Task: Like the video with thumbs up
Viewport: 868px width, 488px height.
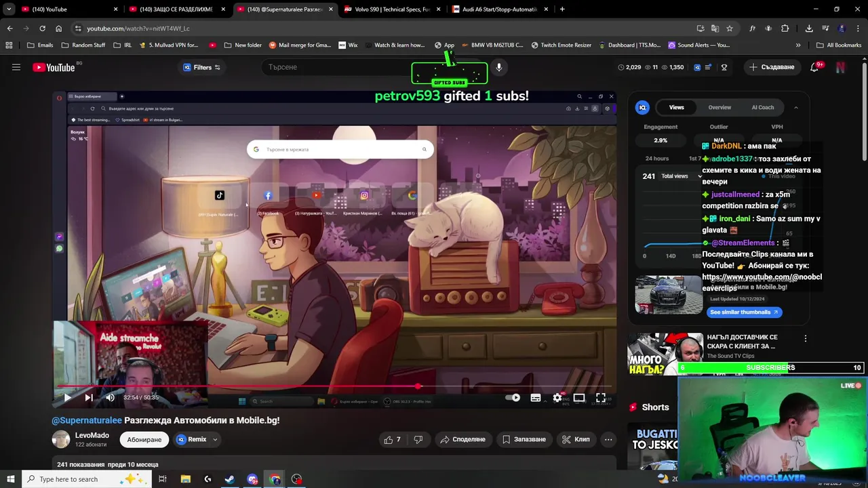Action: coord(392,439)
